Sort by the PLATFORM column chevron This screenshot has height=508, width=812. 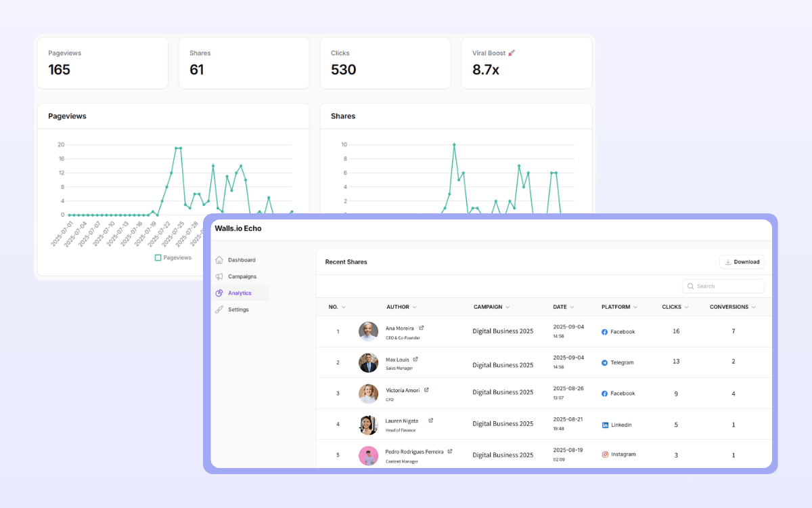(x=635, y=308)
